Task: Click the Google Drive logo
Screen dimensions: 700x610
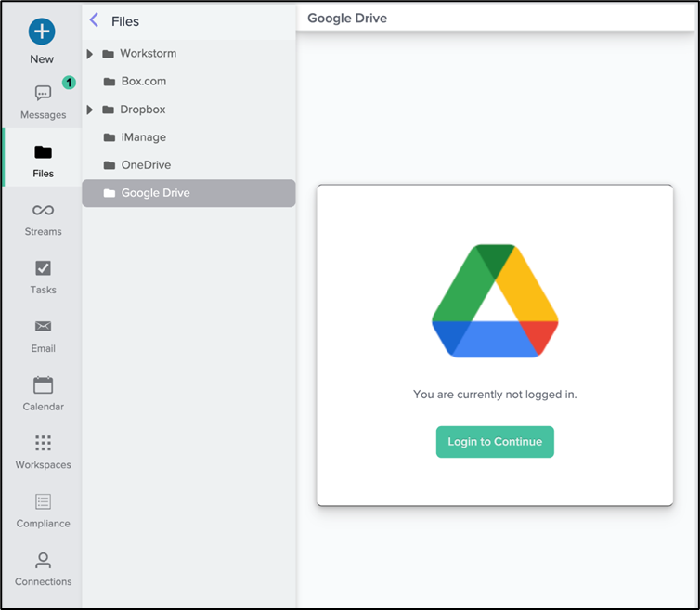Action: click(495, 301)
